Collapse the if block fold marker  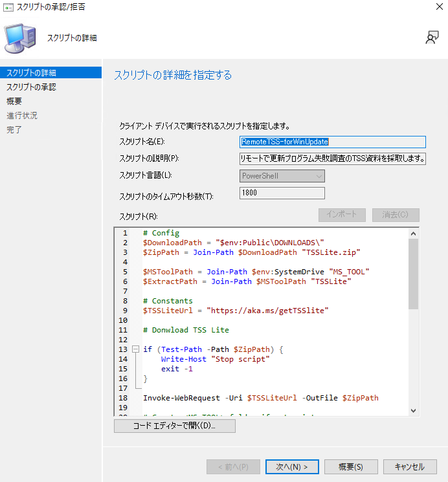tap(135, 349)
